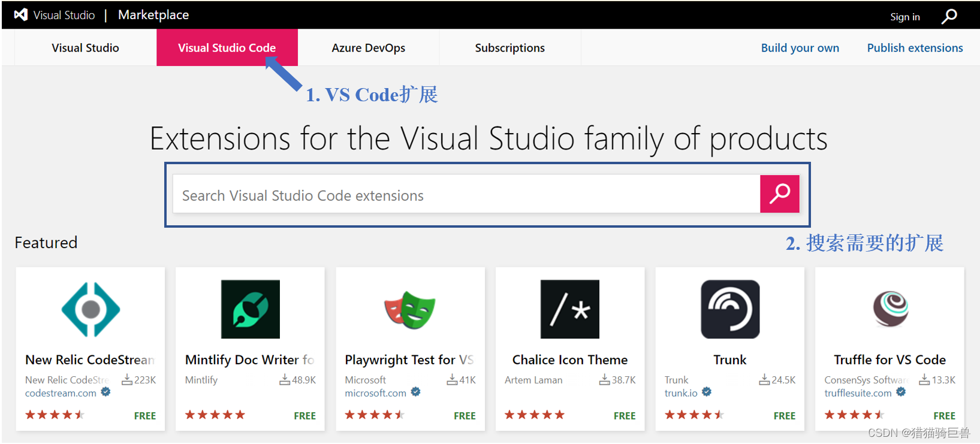Follow the Publish extensions link
Image resolution: width=980 pixels, height=444 pixels.
pos(915,48)
